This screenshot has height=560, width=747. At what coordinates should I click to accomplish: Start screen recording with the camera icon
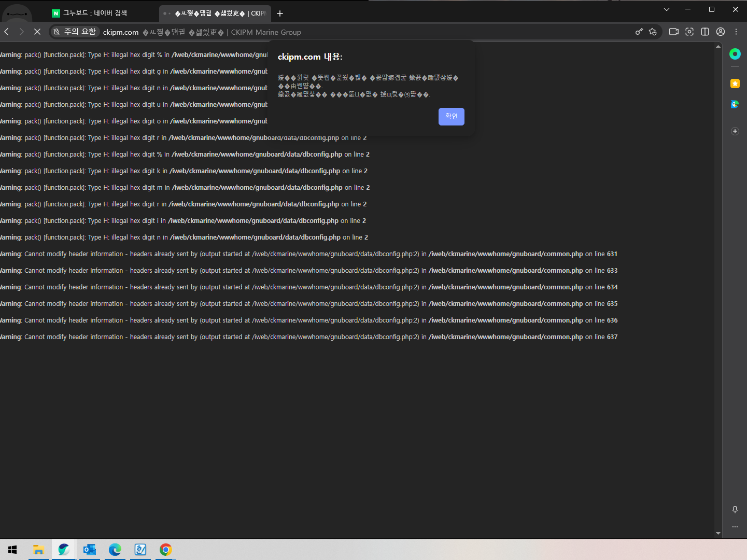point(673,32)
